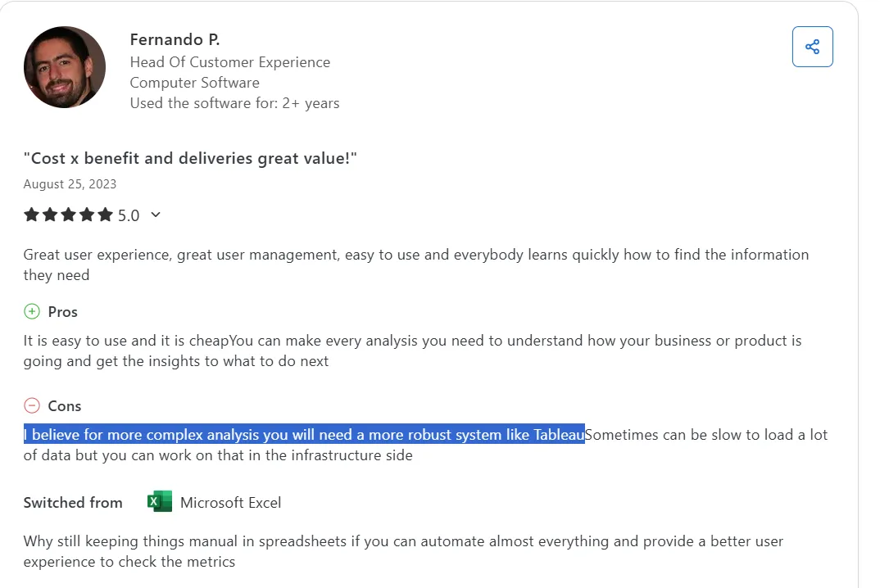This screenshot has width=889, height=588.
Task: Click the Computer Software industry text
Action: pyautogui.click(x=194, y=83)
